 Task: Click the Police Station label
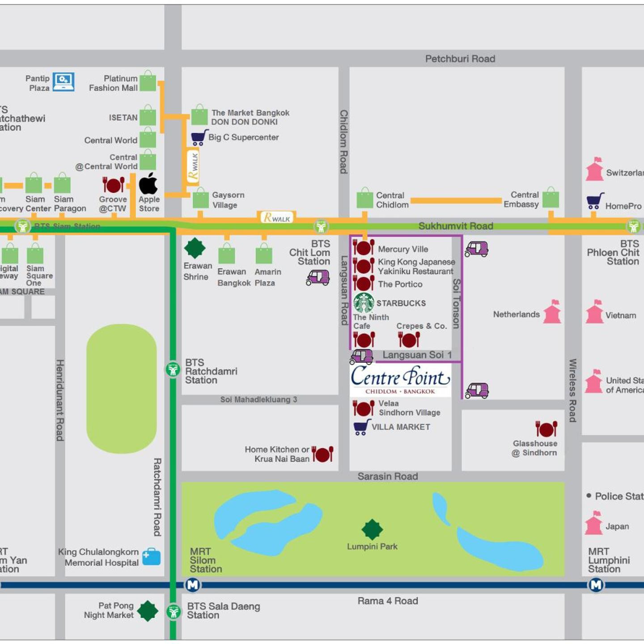pyautogui.click(x=619, y=496)
